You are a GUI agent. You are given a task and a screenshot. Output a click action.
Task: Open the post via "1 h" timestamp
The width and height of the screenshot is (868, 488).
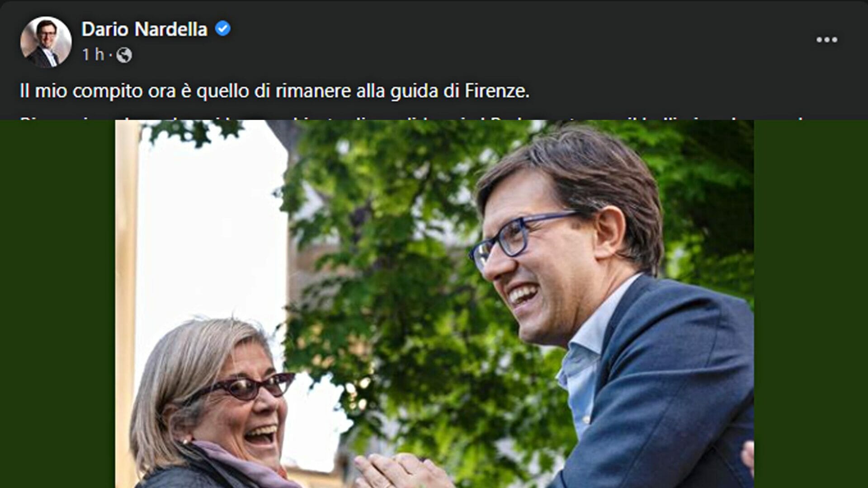point(93,55)
